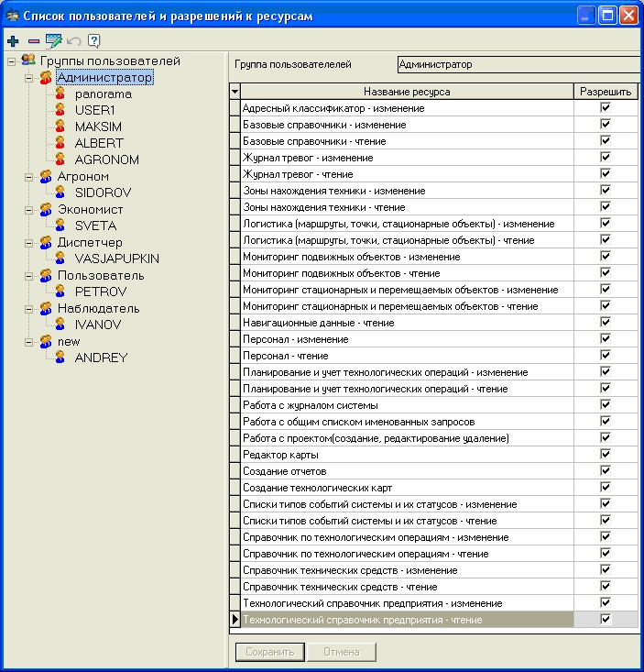The image size is (644, 672).
Task: Click the Группа пользователей name field
Action: 518,65
